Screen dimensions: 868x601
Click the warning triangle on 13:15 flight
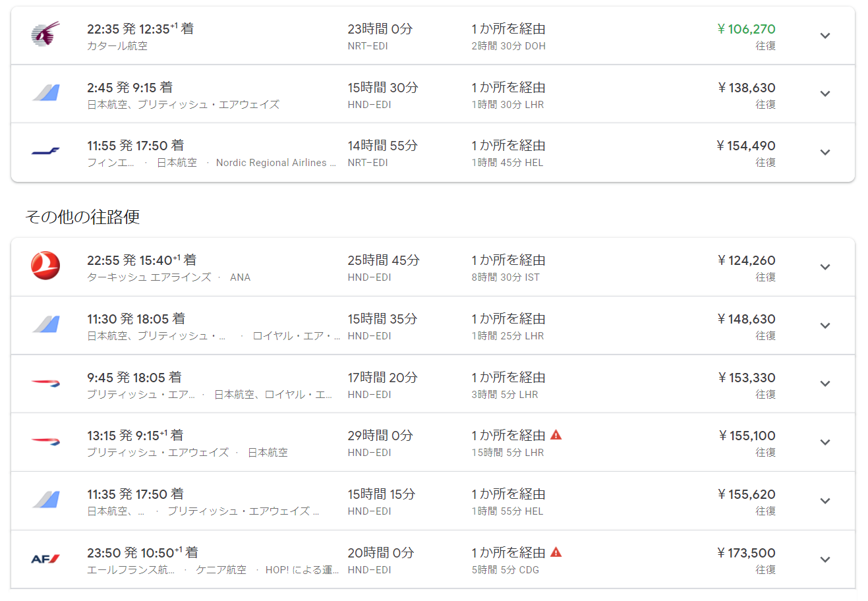[x=556, y=435]
